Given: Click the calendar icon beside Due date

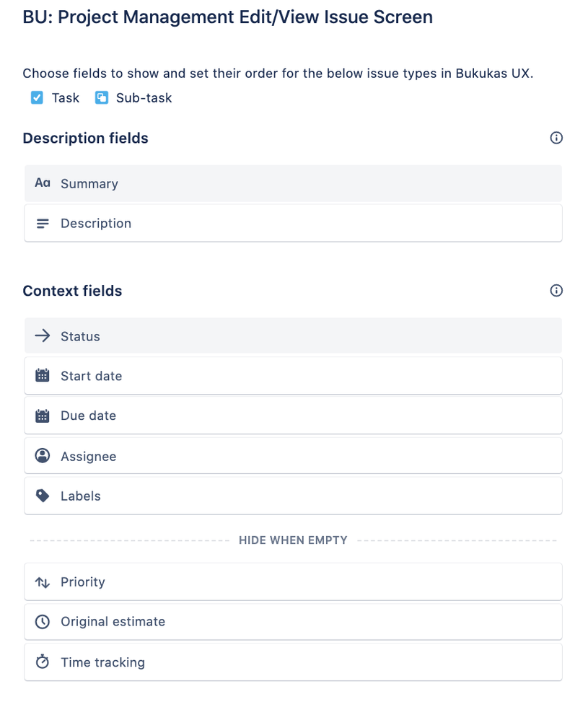Looking at the screenshot, I should point(43,416).
